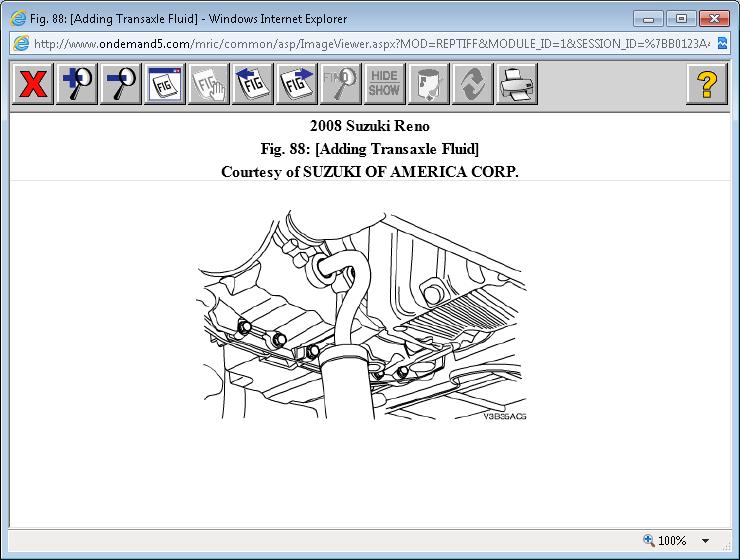
Task: Click the address bar URL field
Action: point(371,44)
